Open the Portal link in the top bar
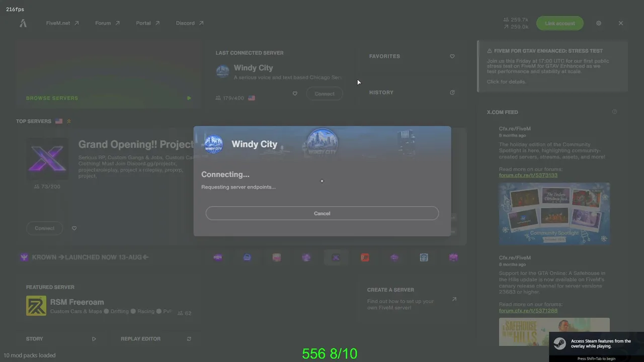Screen dimensions: 644x362 (148, 23)
